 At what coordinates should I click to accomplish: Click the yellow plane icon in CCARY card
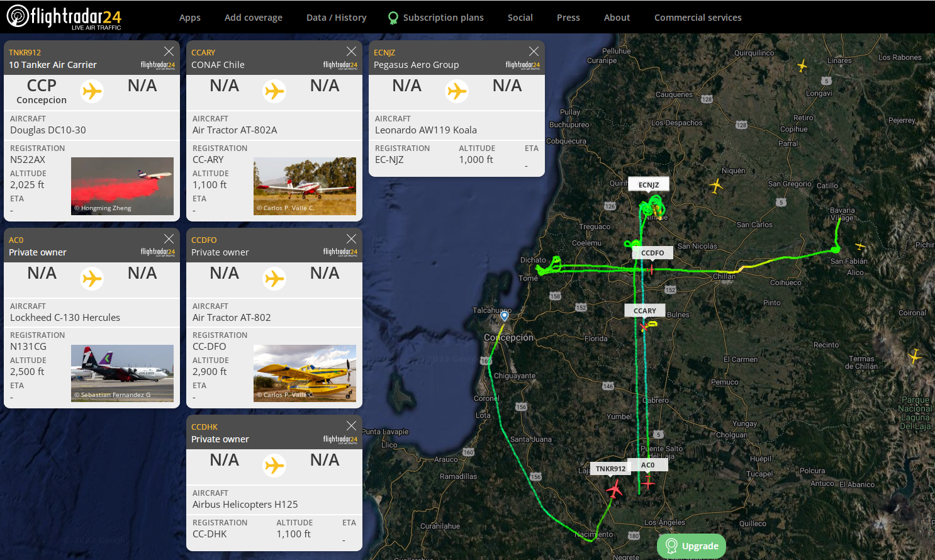click(274, 91)
